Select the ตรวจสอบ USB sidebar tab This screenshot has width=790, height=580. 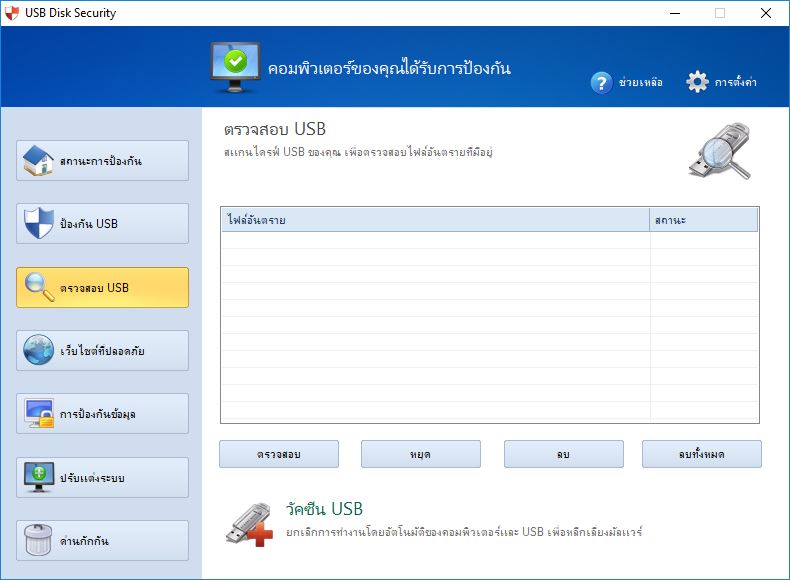pos(102,287)
